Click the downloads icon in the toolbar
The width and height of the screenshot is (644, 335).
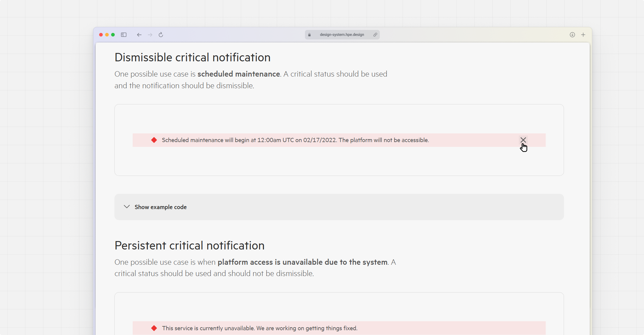(x=572, y=35)
